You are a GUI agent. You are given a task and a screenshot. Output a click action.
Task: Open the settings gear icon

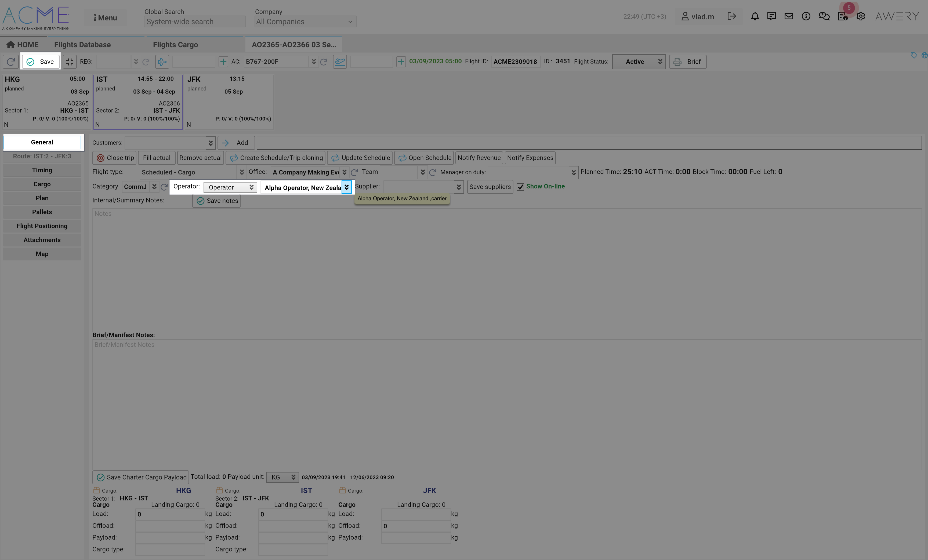click(x=861, y=16)
